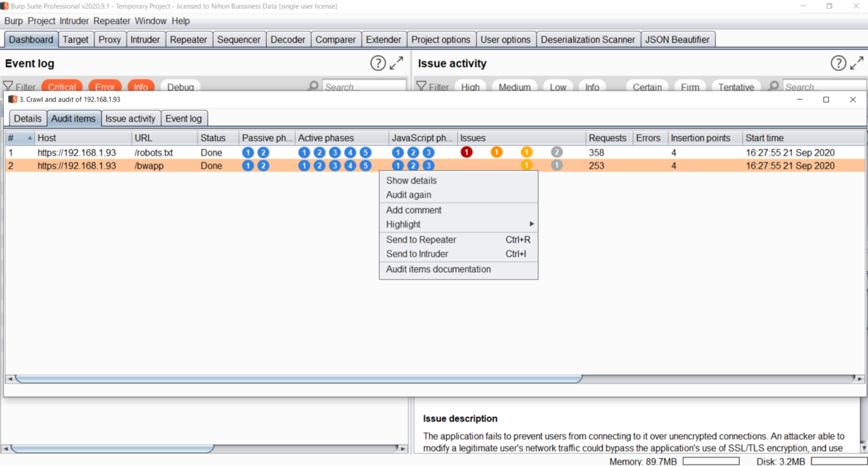Viewport: 868px width, 466px height.
Task: Open the Decoder tab
Action: tap(288, 40)
